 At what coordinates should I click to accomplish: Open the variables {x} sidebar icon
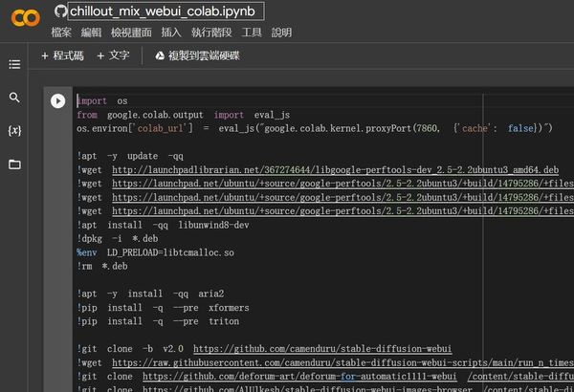[14, 130]
